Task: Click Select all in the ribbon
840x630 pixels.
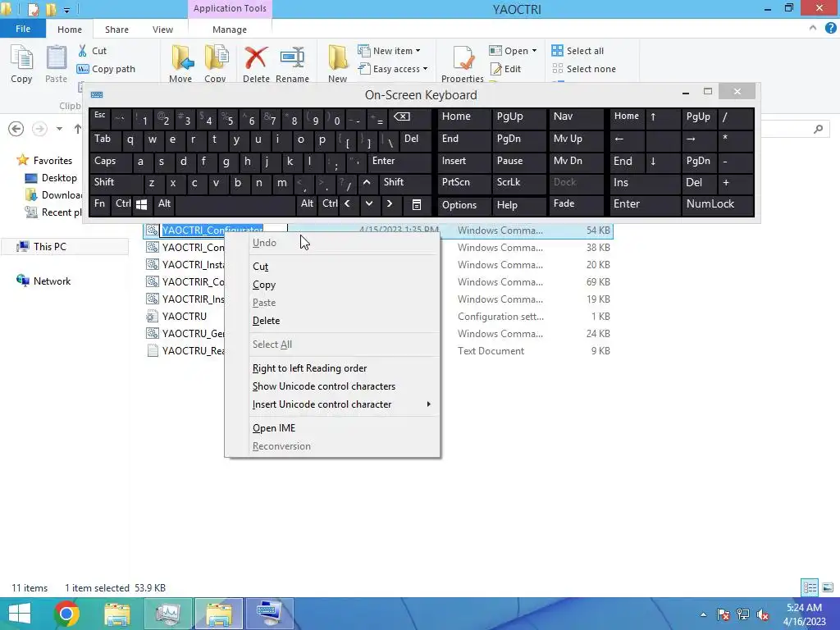Action: click(x=577, y=51)
